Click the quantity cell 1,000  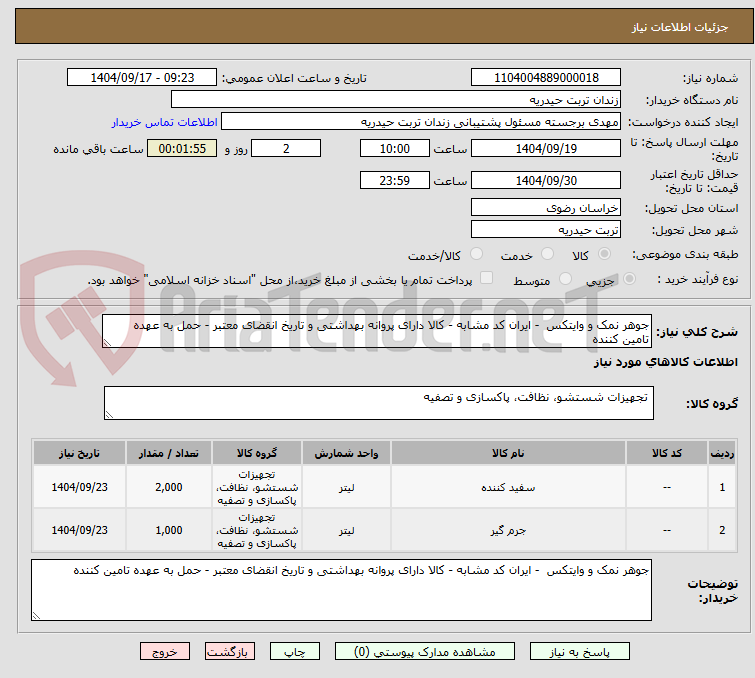[169, 530]
